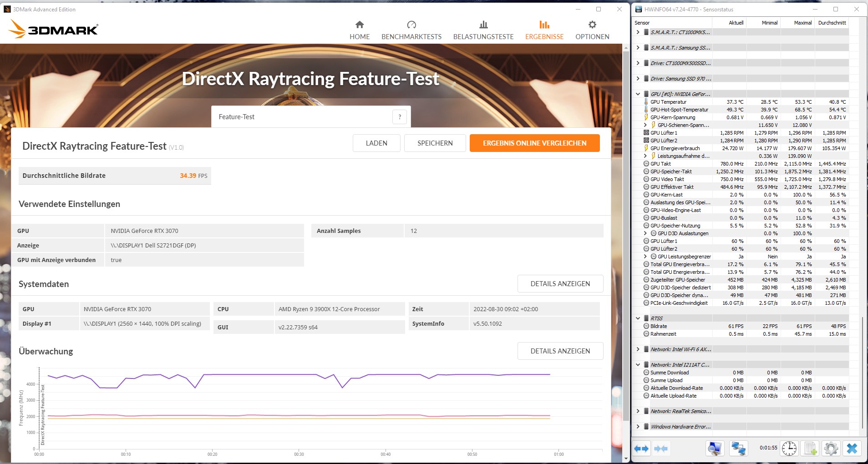Image resolution: width=868 pixels, height=464 pixels.
Task: Click the Maximal column header in HWiNFO
Action: (797, 23)
